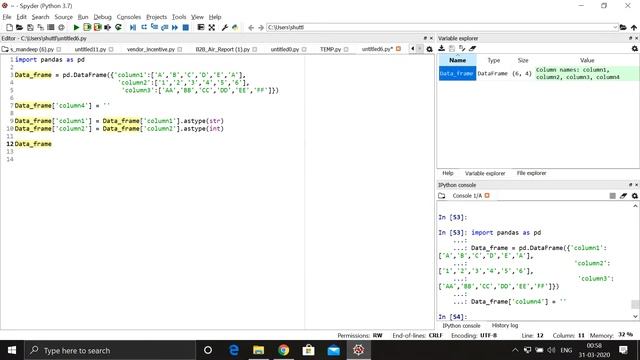The image size is (640, 360).
Task: Open editor options via the gear icon
Action: click(429, 49)
